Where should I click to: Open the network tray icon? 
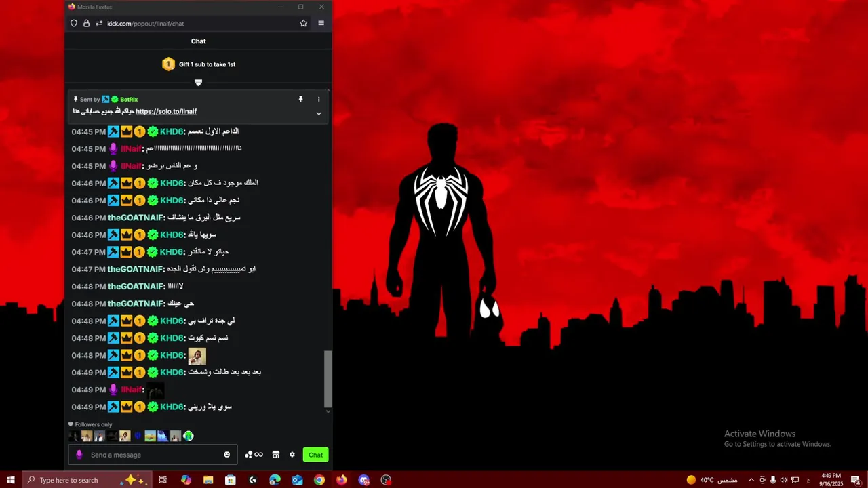pyautogui.click(x=795, y=480)
